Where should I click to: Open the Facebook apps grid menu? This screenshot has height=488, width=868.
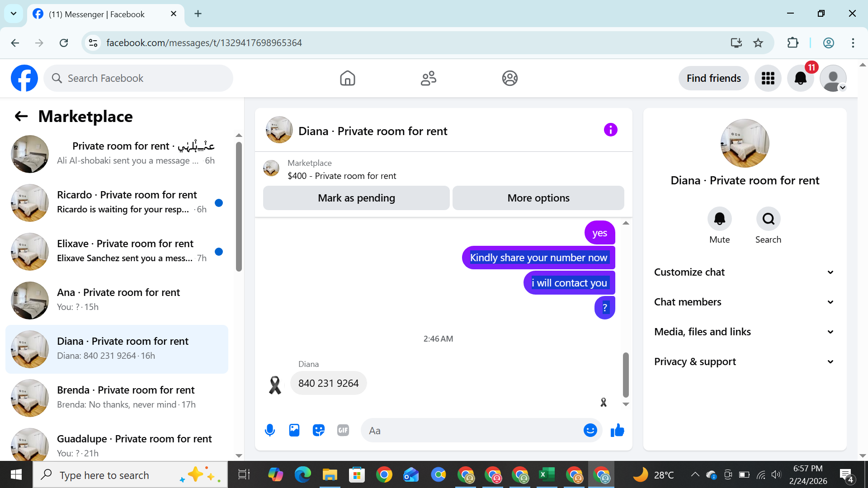(x=768, y=78)
